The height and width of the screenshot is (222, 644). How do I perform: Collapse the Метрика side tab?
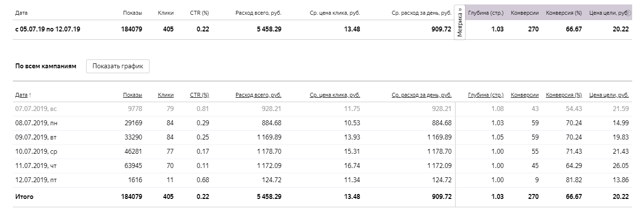(460, 23)
